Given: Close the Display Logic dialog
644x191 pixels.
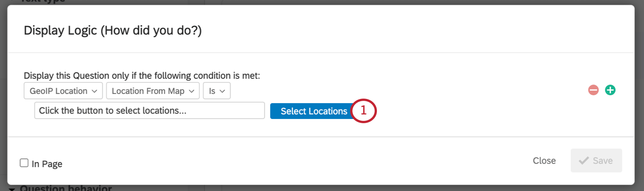Looking at the screenshot, I should pyautogui.click(x=544, y=161).
